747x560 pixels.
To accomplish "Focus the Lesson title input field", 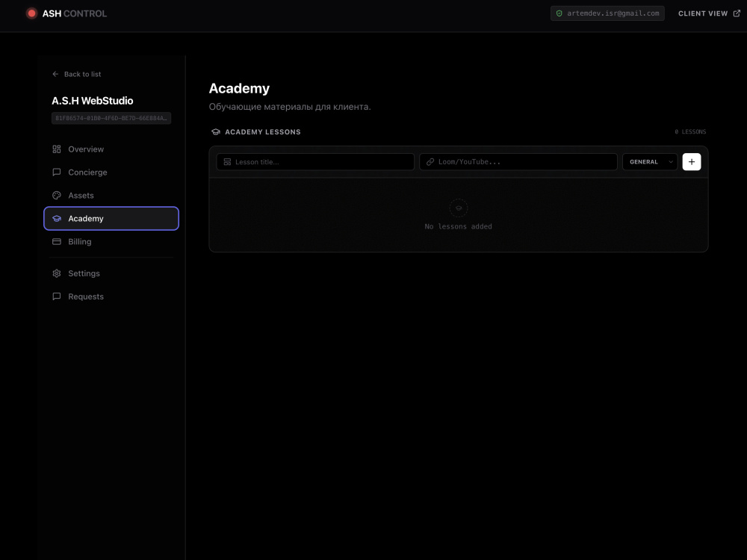I will 315,162.
